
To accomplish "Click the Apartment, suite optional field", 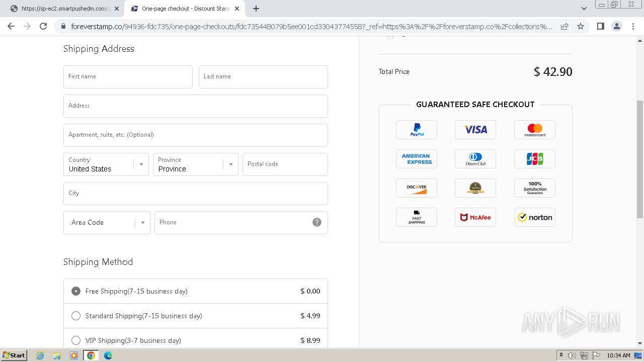I will [x=196, y=135].
